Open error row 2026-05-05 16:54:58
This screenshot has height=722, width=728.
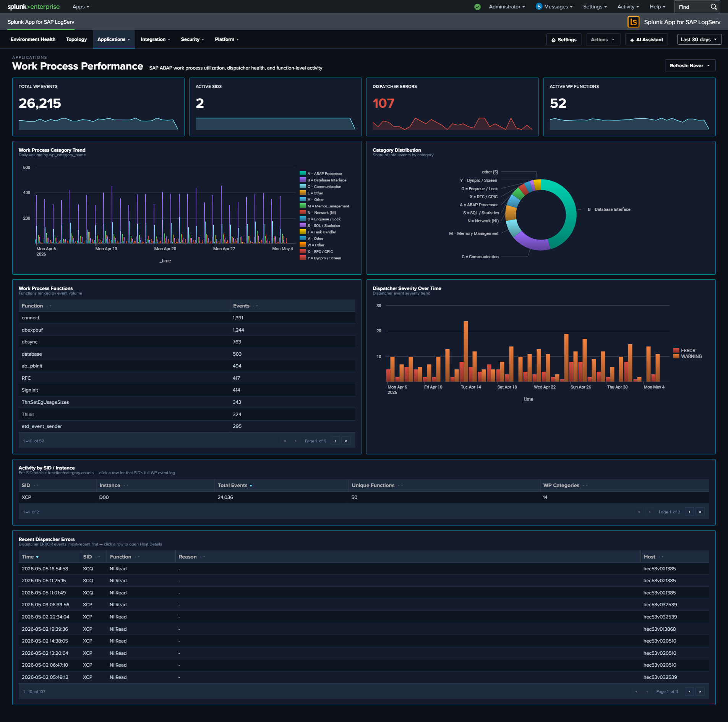point(364,568)
